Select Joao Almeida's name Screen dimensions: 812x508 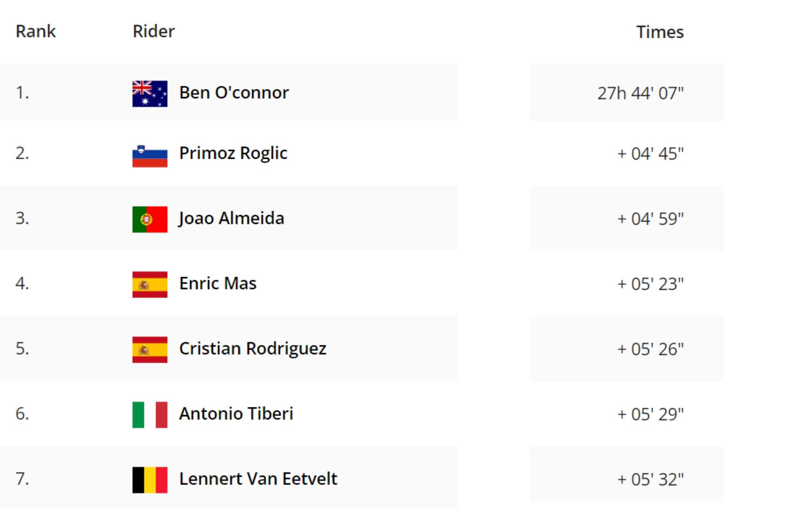(x=231, y=218)
